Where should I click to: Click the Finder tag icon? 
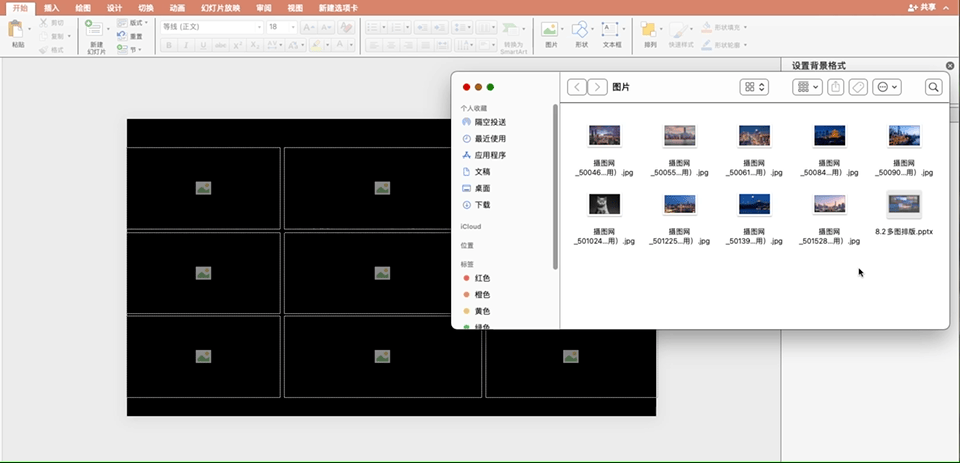click(858, 87)
